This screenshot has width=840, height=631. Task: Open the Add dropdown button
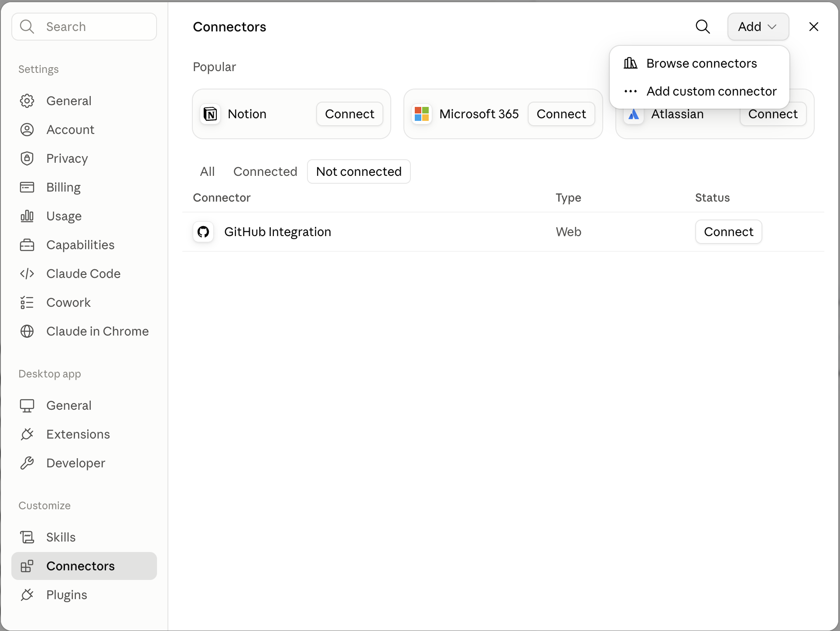point(758,27)
